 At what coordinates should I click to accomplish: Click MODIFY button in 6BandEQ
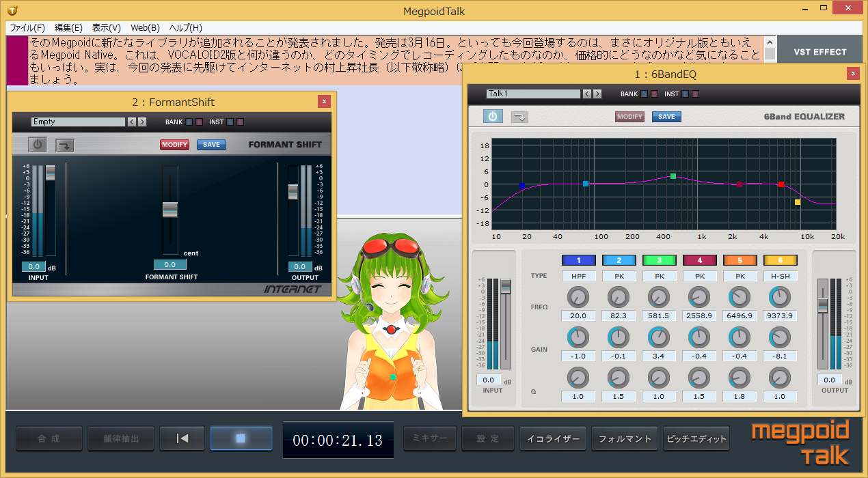coord(629,117)
